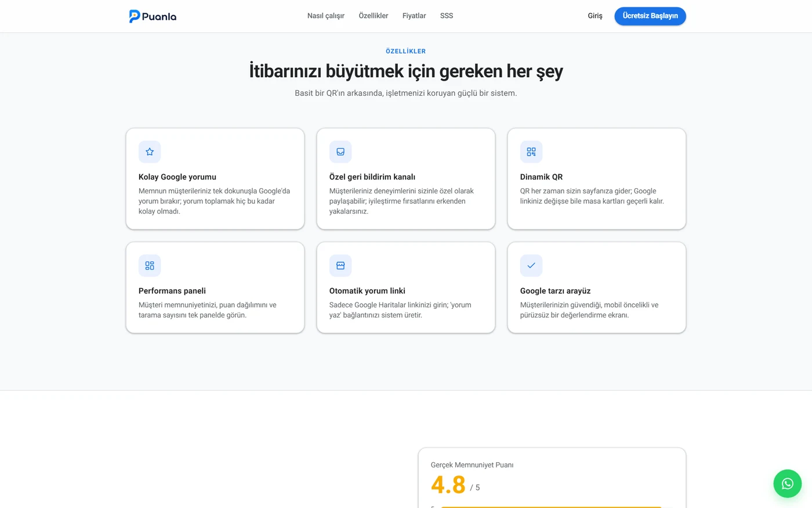Click the Ücretsiz Başlayın button

[650, 16]
